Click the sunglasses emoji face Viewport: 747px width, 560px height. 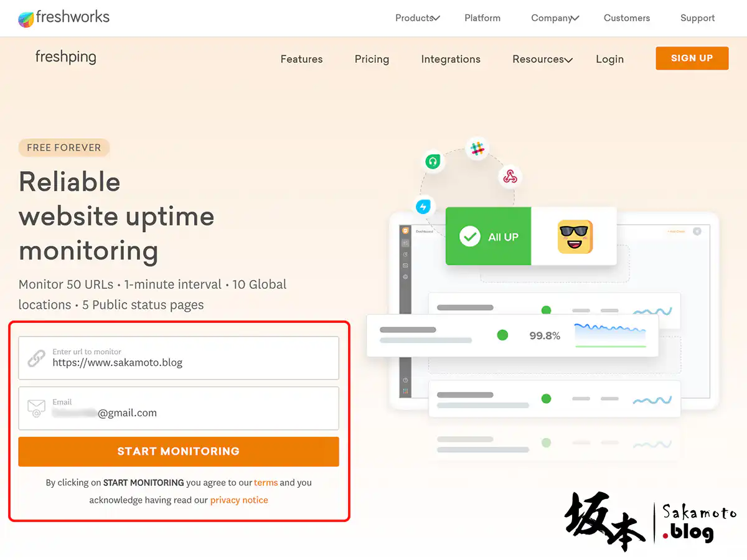coord(575,236)
